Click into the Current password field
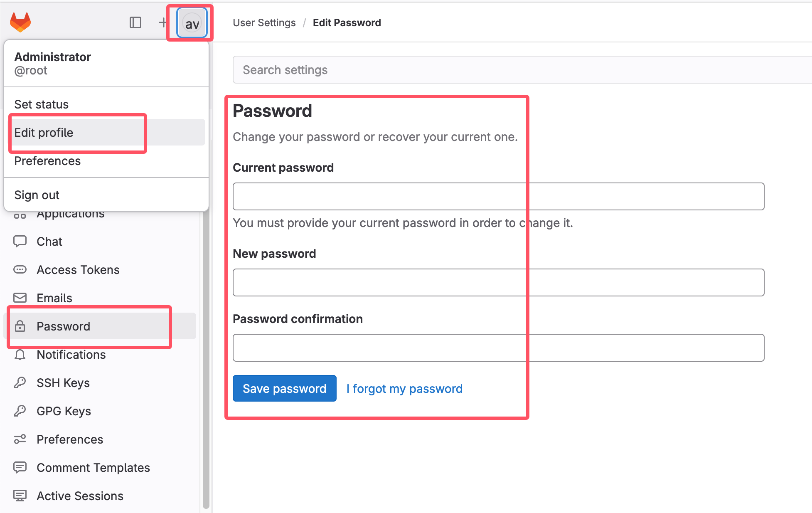 coord(498,197)
